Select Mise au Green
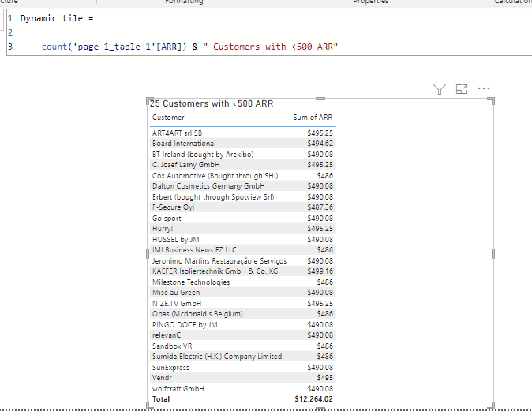532x415 pixels. point(176,293)
